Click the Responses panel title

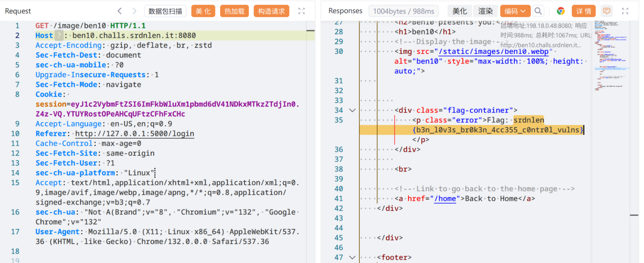(x=345, y=11)
